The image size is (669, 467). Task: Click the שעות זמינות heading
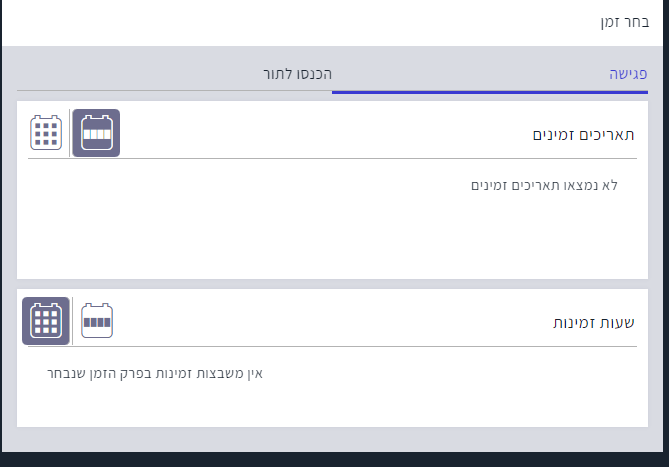tap(594, 322)
